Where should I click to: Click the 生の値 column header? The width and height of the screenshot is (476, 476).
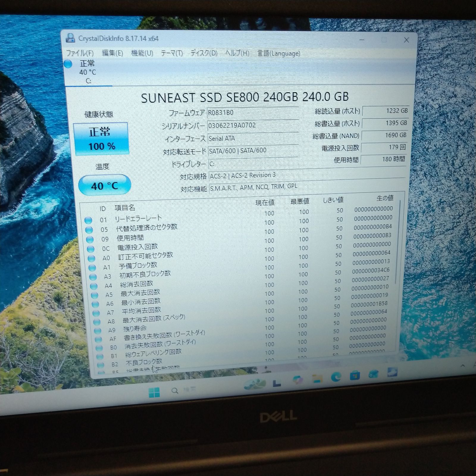pos(385,198)
